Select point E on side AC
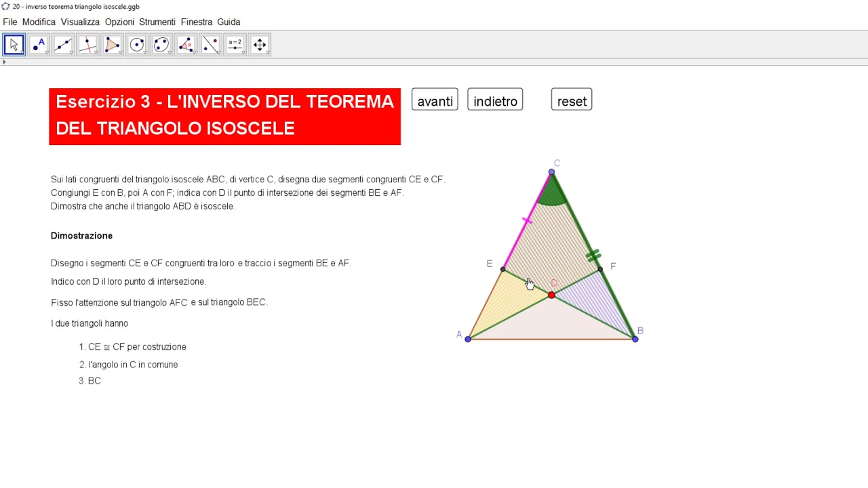The width and height of the screenshot is (868, 488). tap(502, 270)
